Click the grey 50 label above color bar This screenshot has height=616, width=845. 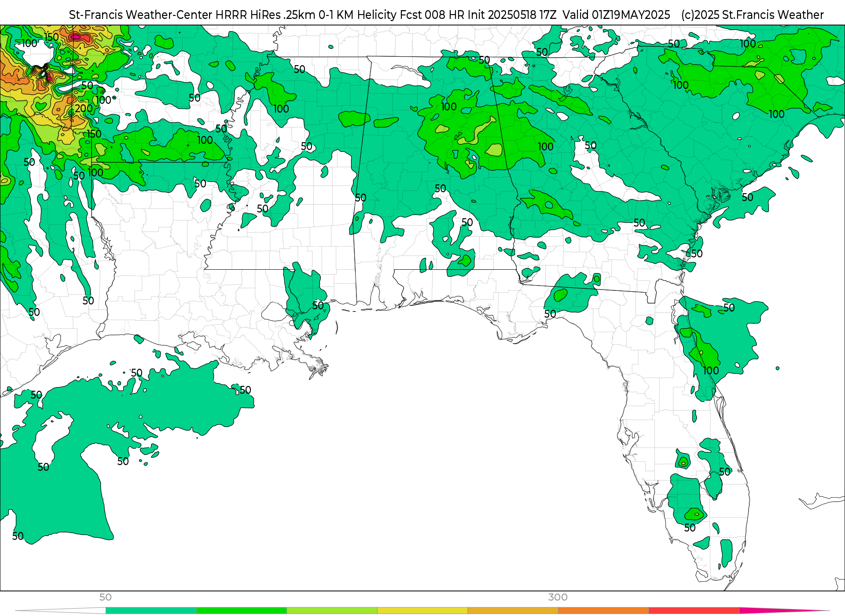coord(105,597)
